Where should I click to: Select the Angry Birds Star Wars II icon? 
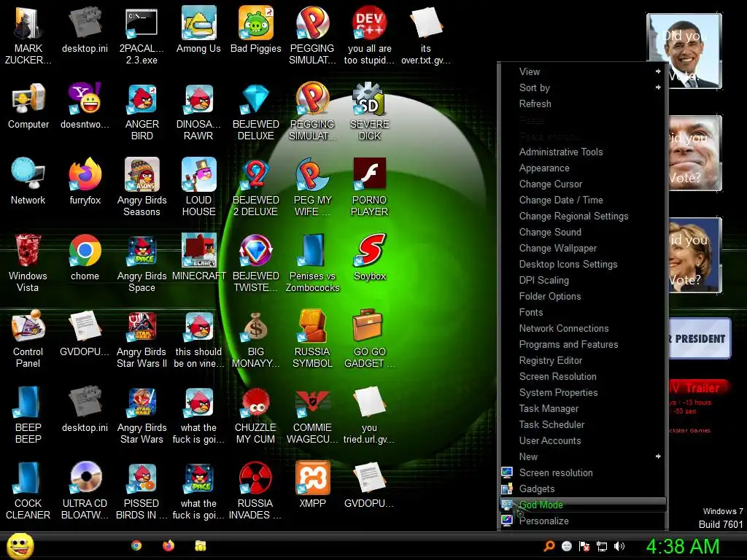point(142,338)
